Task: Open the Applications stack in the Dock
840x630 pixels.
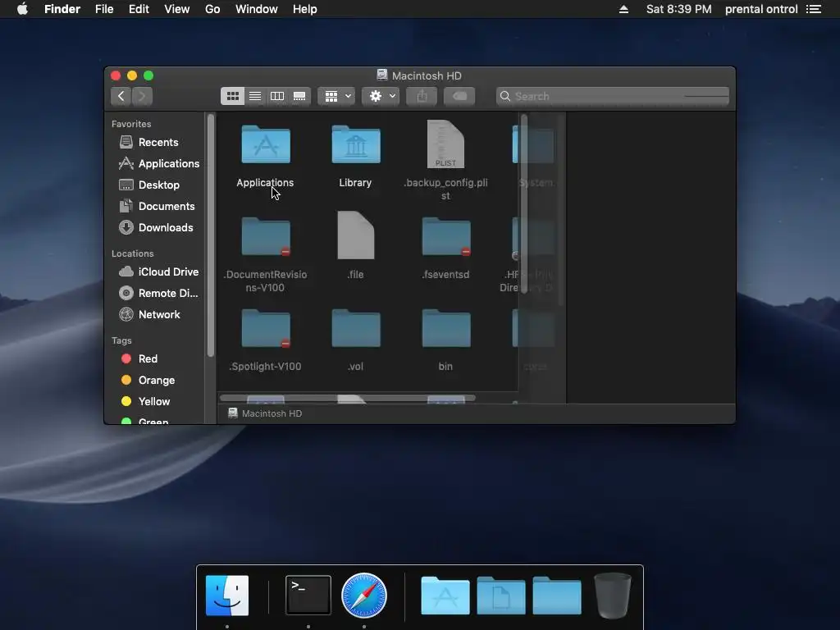Action: (x=445, y=596)
